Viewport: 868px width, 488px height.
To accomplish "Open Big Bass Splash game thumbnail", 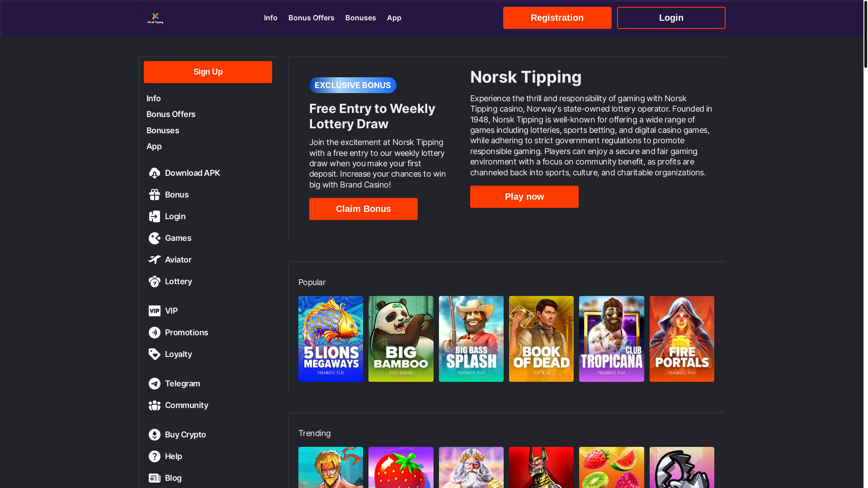I will pyautogui.click(x=471, y=339).
